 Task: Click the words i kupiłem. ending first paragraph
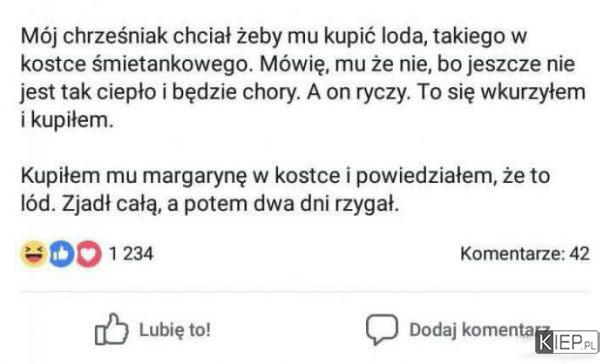click(x=67, y=120)
